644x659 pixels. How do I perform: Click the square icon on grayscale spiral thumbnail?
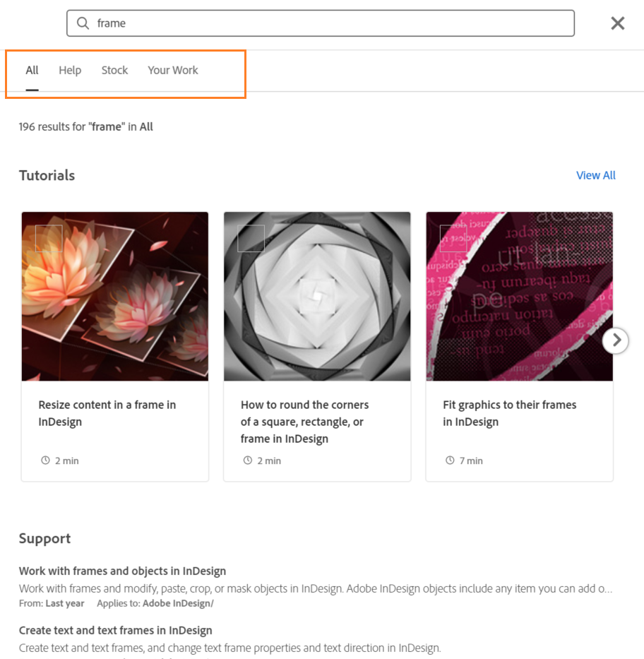[251, 239]
